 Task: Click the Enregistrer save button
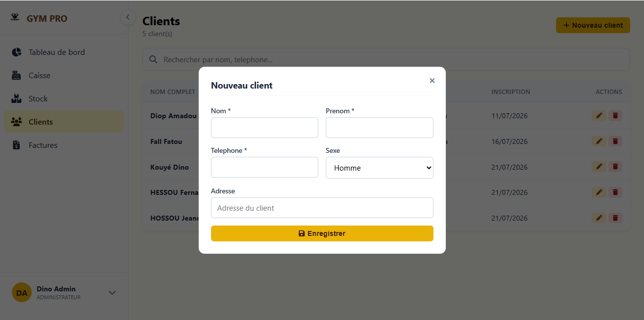click(x=322, y=233)
